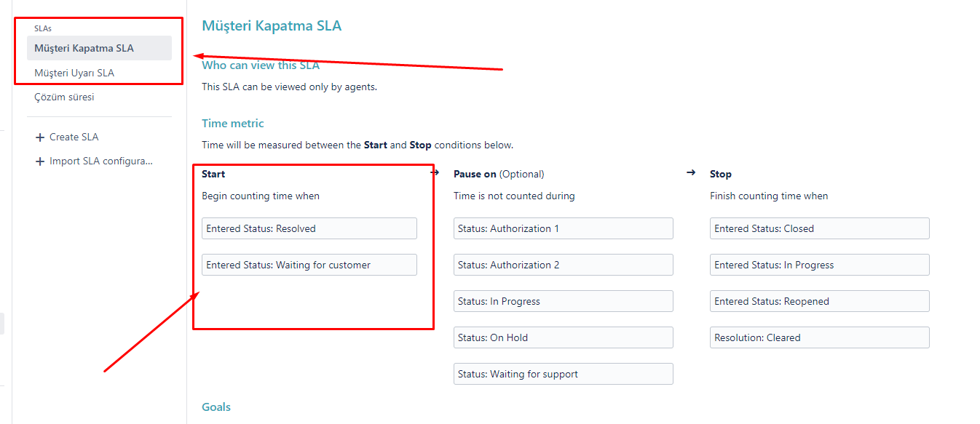Click the "Entered Status: Closed" stop condition
980x424 pixels.
tap(819, 228)
